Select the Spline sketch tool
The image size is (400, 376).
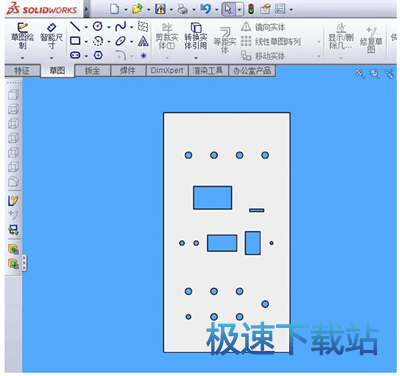point(120,27)
